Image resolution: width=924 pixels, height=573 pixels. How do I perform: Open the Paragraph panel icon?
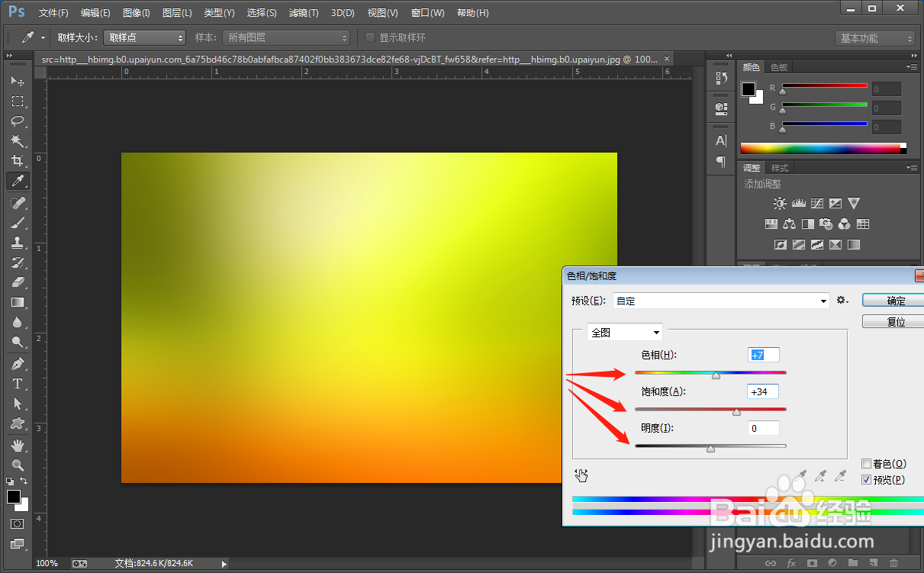[x=721, y=161]
